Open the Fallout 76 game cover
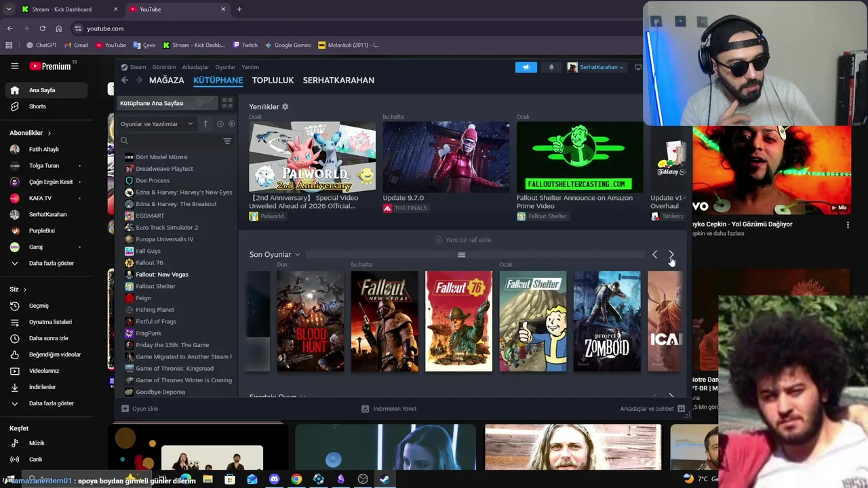The width and height of the screenshot is (868, 488). [x=458, y=321]
